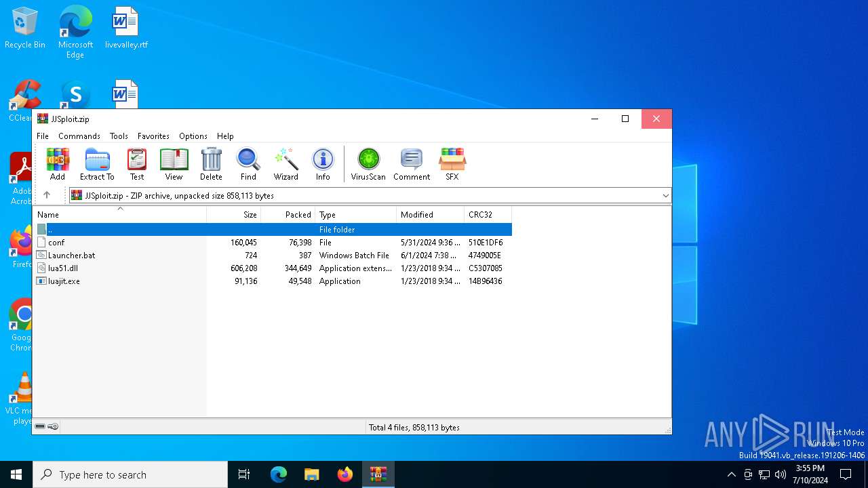Select the parent folder '..' row
The image size is (868, 488).
[x=273, y=229]
